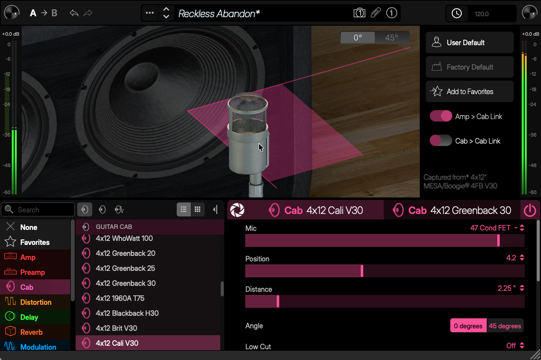541x360 pixels.
Task: Switch browser to list view
Action: click(184, 210)
